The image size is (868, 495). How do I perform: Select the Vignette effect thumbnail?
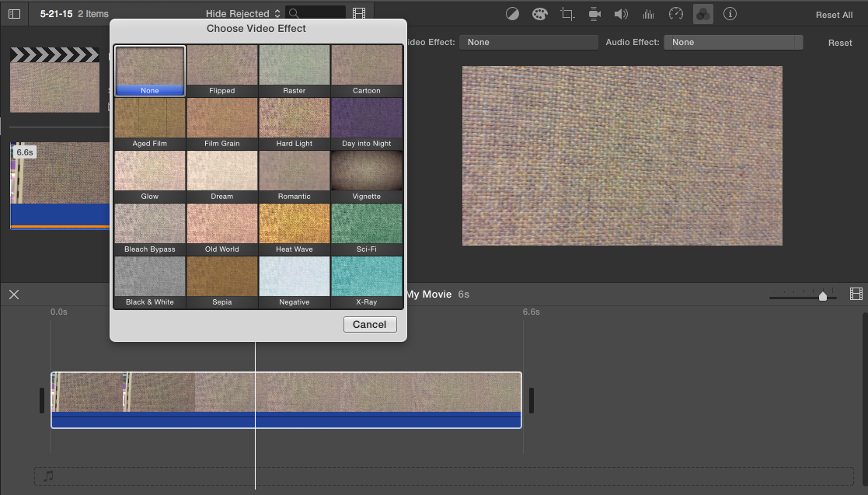[367, 176]
